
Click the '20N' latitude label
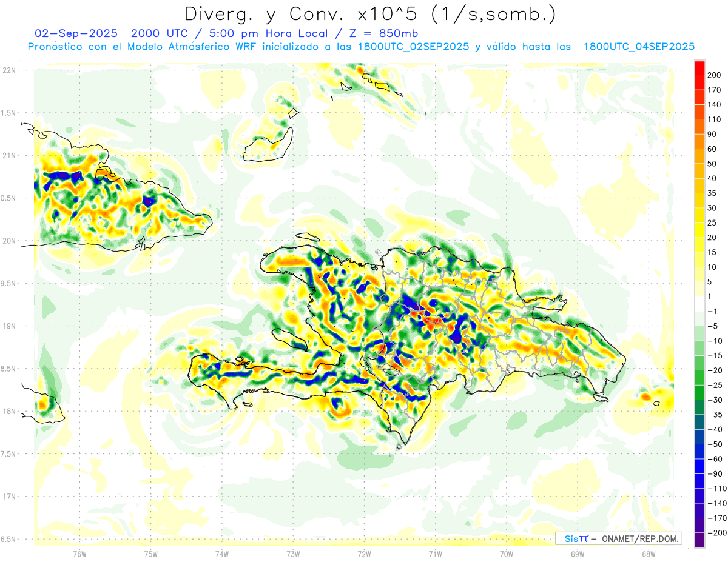click(8, 241)
